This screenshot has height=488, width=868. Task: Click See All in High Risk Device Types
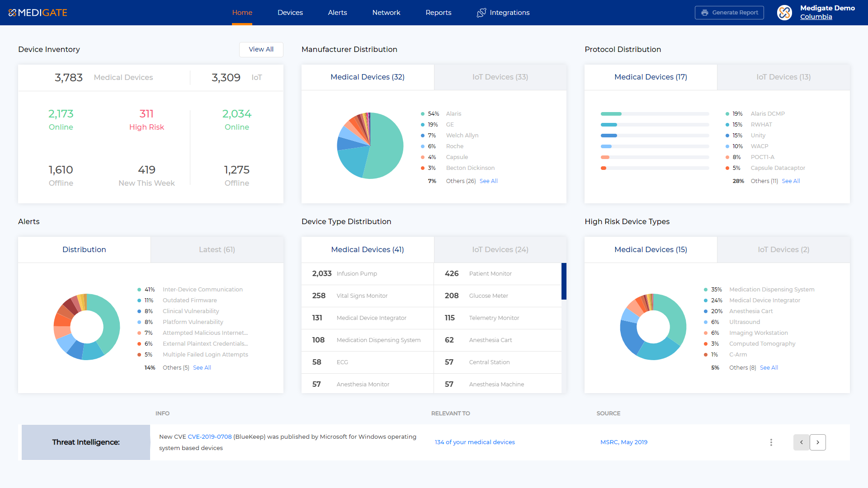pyautogui.click(x=769, y=368)
